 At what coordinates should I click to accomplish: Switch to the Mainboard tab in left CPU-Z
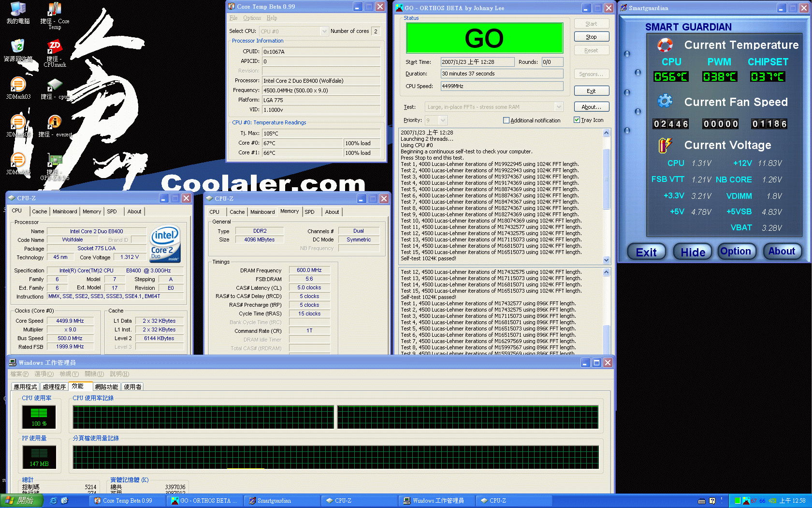point(65,211)
